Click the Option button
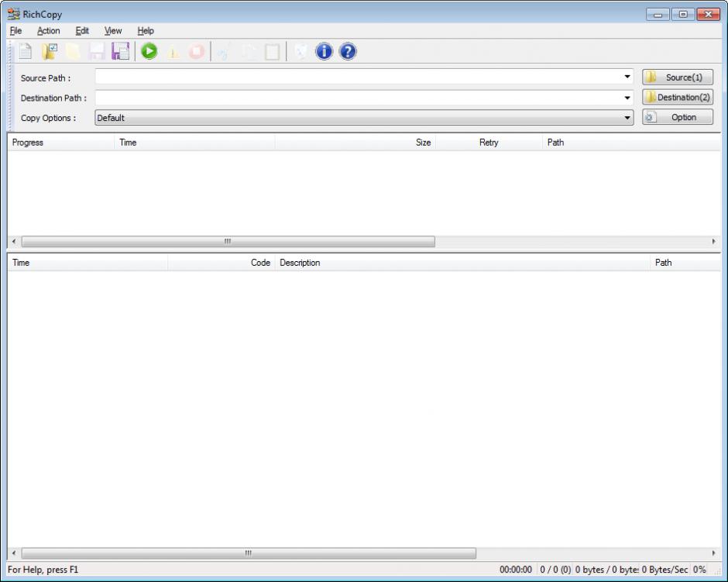This screenshot has height=582, width=728. click(678, 117)
